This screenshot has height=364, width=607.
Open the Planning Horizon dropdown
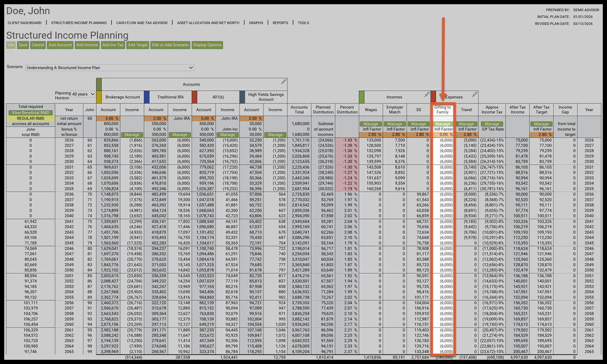click(x=83, y=94)
